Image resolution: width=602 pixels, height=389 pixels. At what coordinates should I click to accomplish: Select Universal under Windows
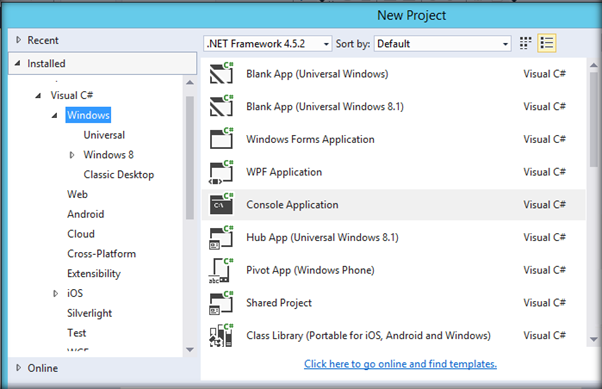pyautogui.click(x=104, y=135)
